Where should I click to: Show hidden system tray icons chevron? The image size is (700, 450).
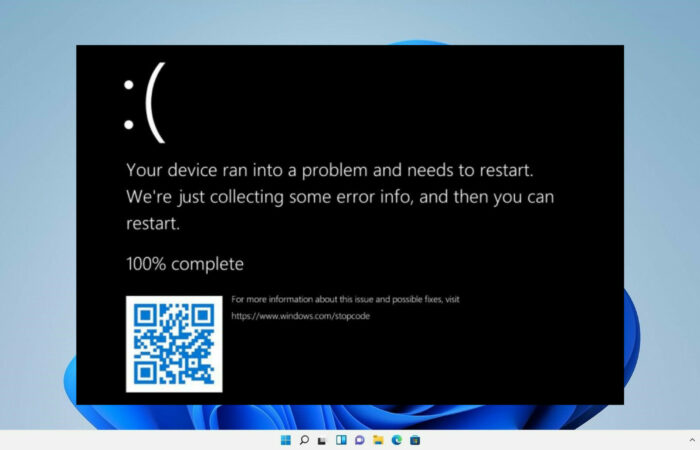(692, 441)
